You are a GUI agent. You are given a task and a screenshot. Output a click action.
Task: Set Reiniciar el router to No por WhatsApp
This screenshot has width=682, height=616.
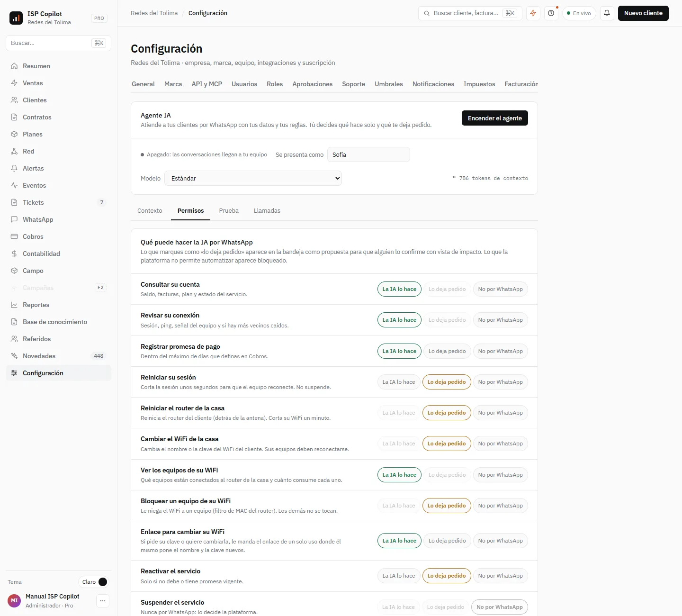(500, 413)
